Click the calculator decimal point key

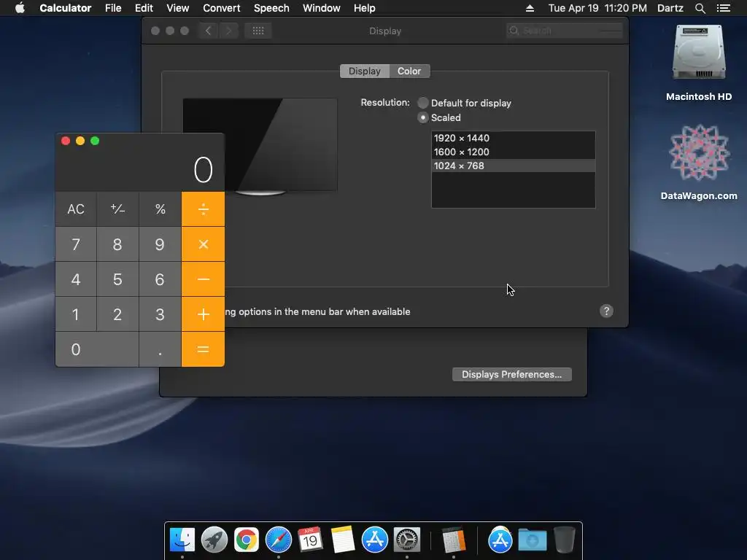click(x=160, y=349)
